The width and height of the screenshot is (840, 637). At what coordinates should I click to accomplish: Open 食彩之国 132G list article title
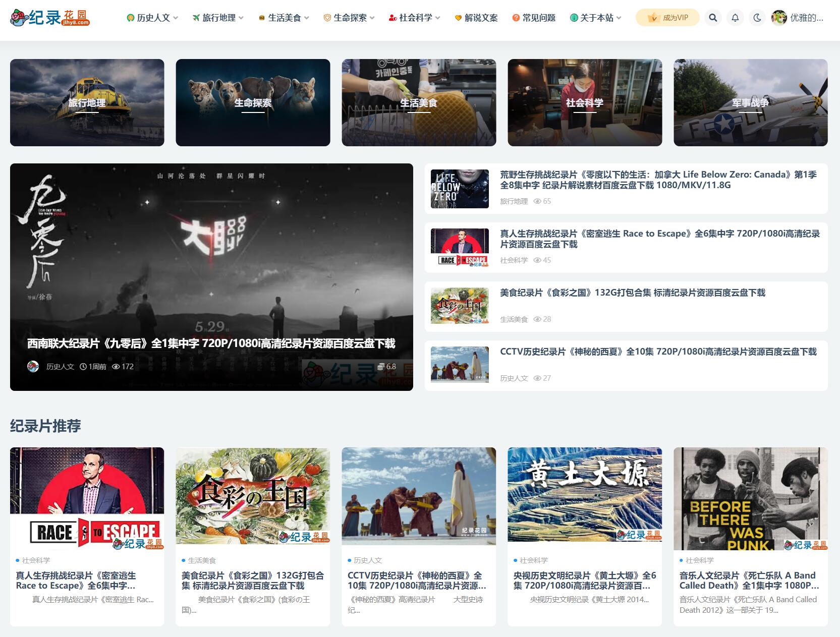[633, 293]
